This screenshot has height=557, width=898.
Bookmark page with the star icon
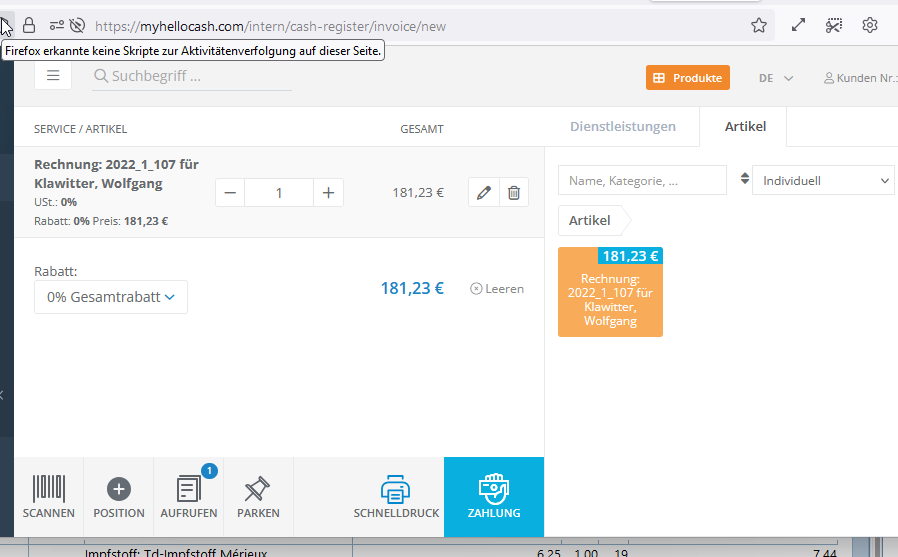coord(759,26)
